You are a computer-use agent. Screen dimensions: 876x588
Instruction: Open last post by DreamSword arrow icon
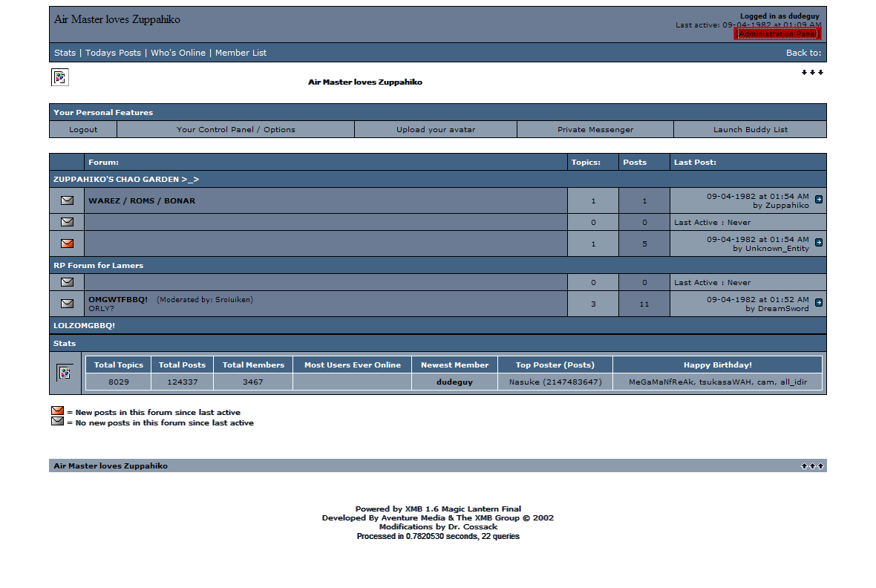point(818,303)
